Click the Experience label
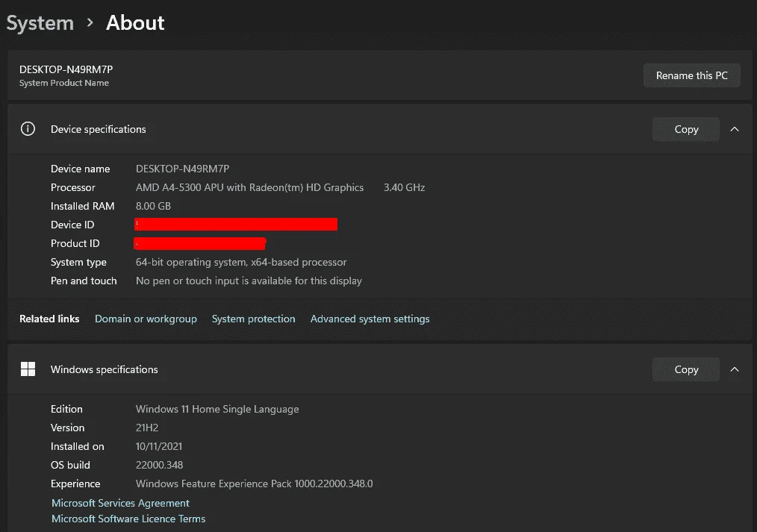The height and width of the screenshot is (532, 757). (x=75, y=484)
